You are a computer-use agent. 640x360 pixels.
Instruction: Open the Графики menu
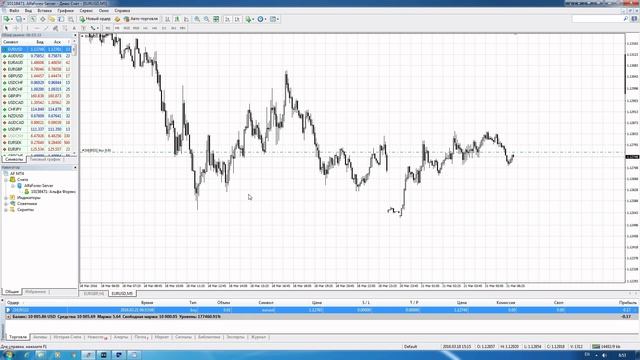66,11
